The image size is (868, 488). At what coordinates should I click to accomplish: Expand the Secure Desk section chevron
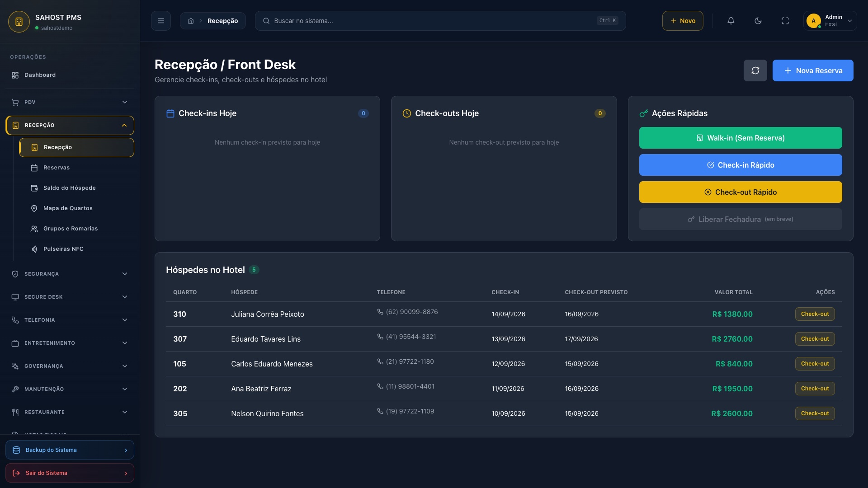click(x=125, y=297)
